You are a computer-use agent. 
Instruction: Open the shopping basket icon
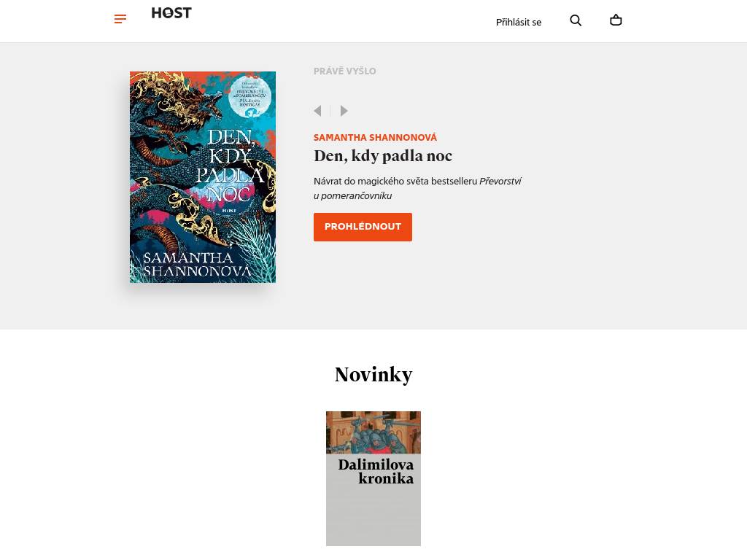pos(616,20)
